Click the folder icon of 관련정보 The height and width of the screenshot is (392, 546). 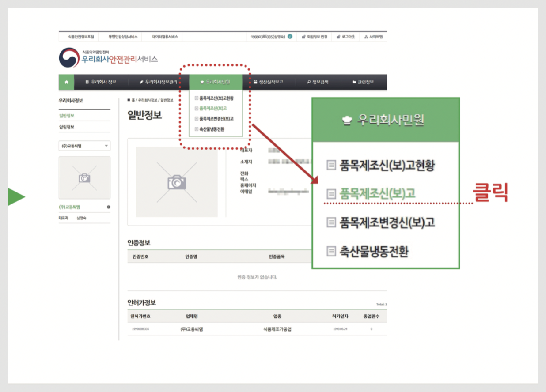[x=354, y=82]
